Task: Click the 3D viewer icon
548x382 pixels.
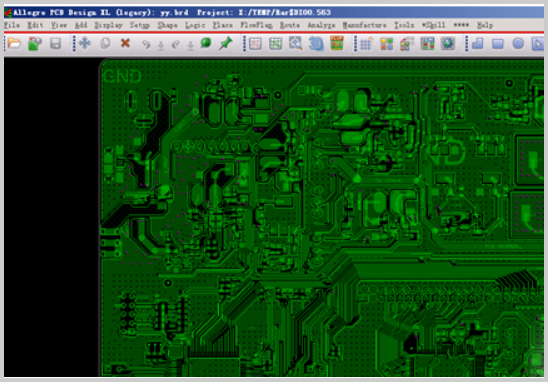Action: (316, 44)
